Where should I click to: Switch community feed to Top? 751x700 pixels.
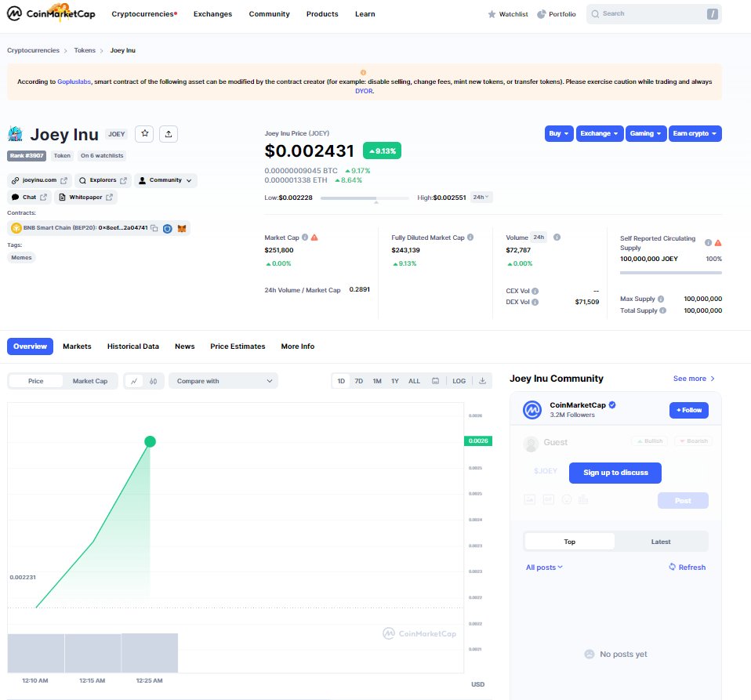tap(569, 542)
